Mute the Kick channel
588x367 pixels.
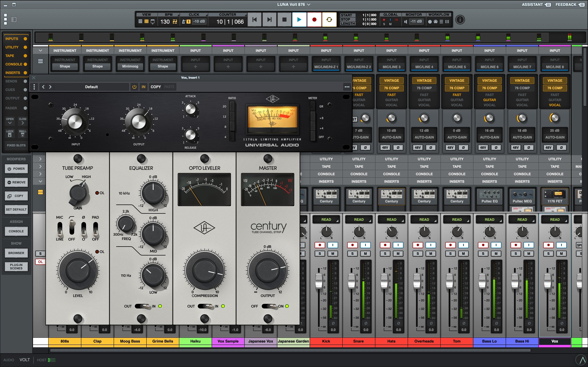[333, 254]
